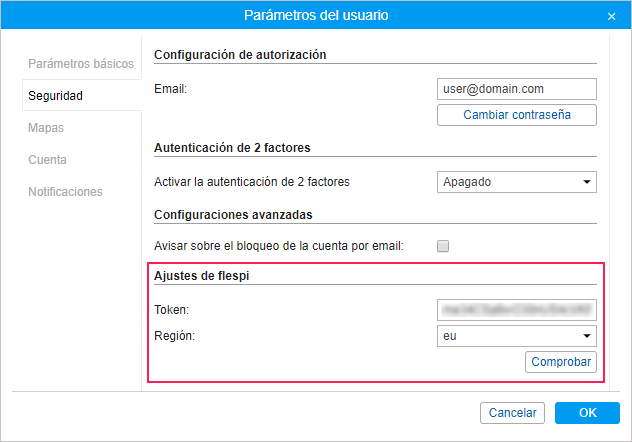
Task: Open the Notificaciones tab
Action: tap(65, 192)
